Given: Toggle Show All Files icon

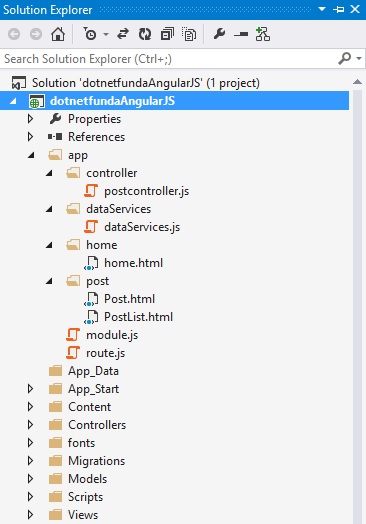Looking at the screenshot, I should pos(189,34).
